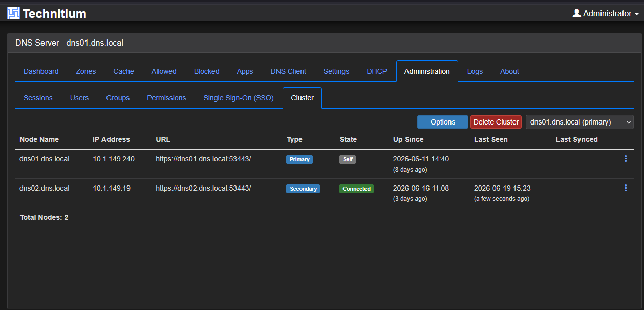Screen dimensions: 644x310
Task: Click the https://dns02.dns.local:53443/ URL
Action: pyautogui.click(x=203, y=188)
